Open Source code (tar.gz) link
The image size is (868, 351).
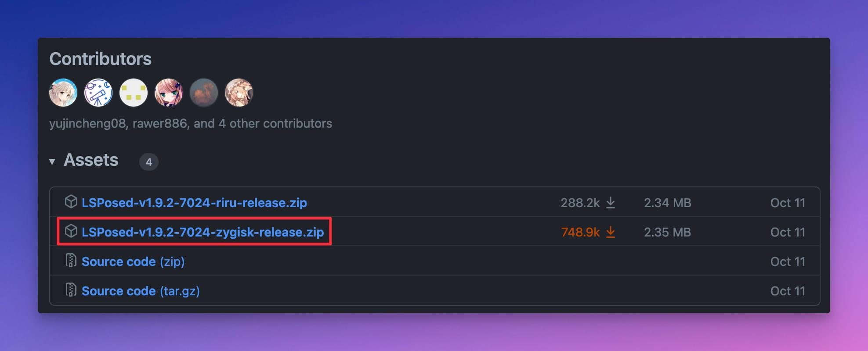click(x=141, y=291)
